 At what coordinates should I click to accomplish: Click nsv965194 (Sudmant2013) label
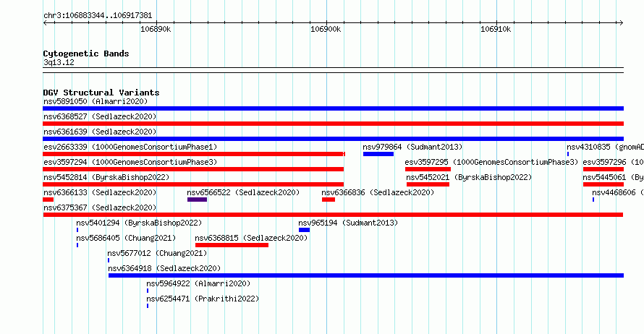click(x=348, y=223)
